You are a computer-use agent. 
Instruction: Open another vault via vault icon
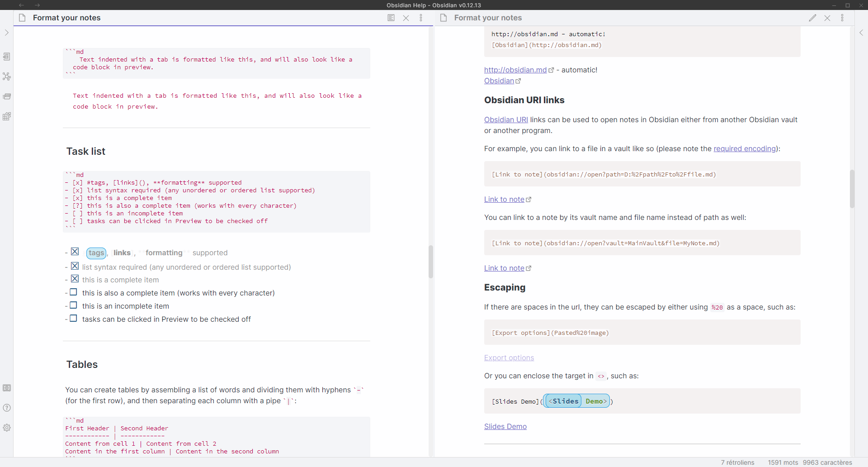pos(7,388)
